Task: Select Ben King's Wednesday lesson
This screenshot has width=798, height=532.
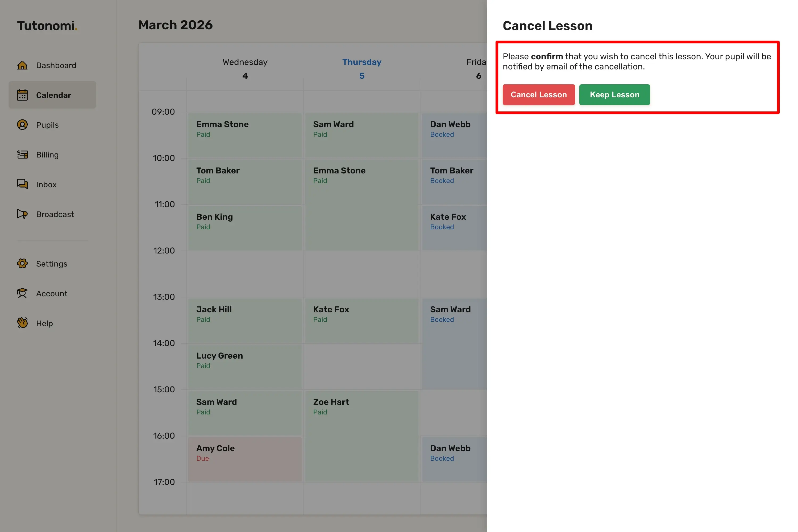Action: pyautogui.click(x=245, y=228)
